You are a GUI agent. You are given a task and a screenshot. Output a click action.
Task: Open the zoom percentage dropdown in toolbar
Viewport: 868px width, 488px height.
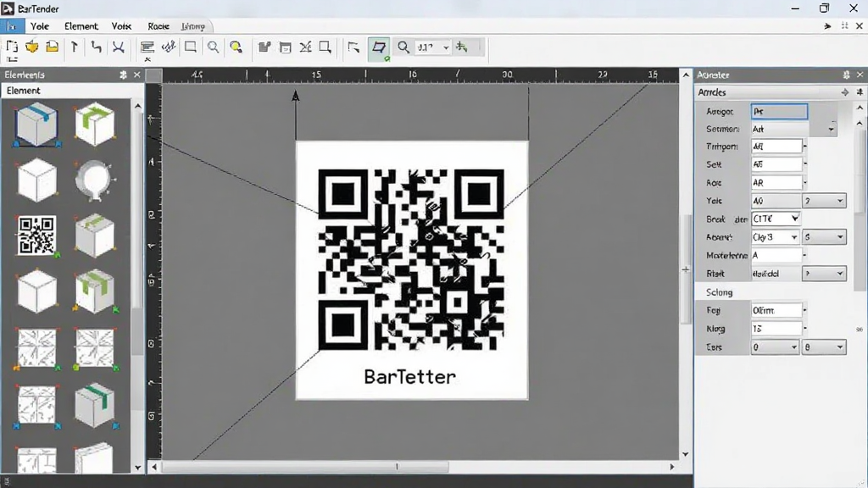(446, 47)
